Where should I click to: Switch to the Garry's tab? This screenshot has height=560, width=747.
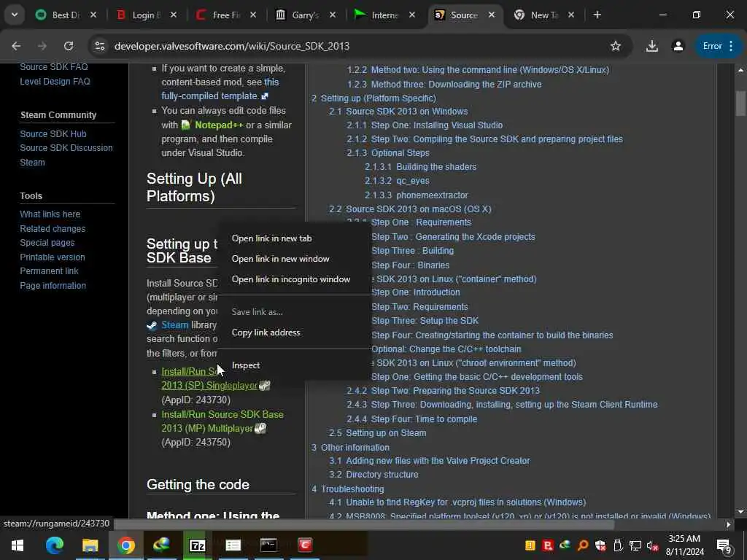coord(306,15)
